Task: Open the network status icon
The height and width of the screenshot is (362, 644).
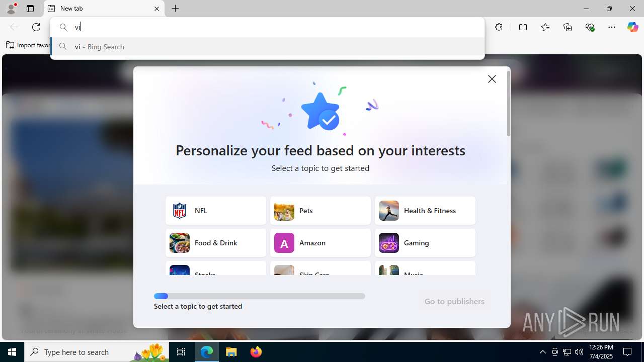Action: [567, 352]
